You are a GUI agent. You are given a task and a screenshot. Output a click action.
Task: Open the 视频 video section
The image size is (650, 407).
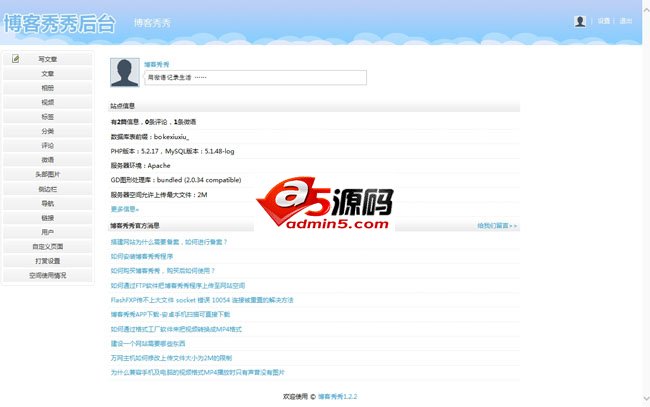point(48,102)
